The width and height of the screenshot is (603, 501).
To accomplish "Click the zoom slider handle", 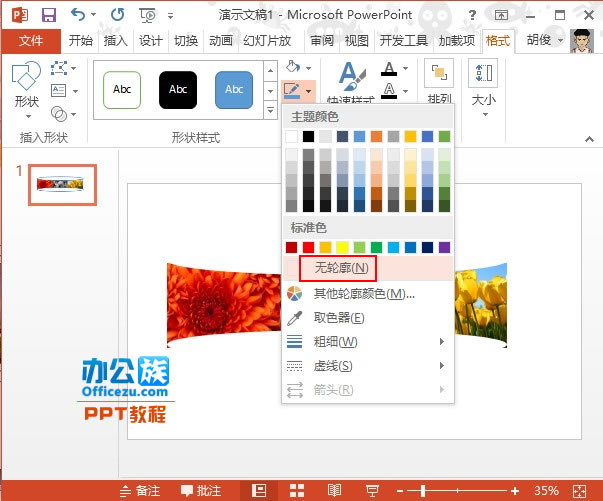I will (x=423, y=491).
